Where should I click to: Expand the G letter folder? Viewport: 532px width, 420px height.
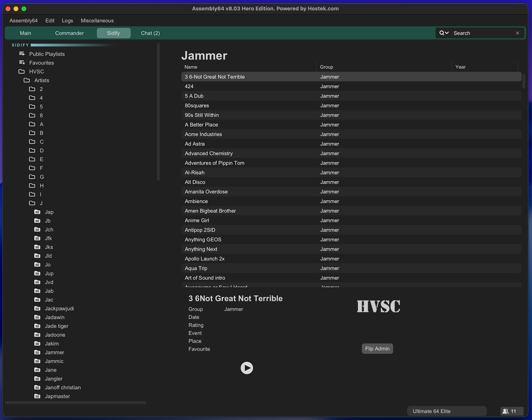32,177
